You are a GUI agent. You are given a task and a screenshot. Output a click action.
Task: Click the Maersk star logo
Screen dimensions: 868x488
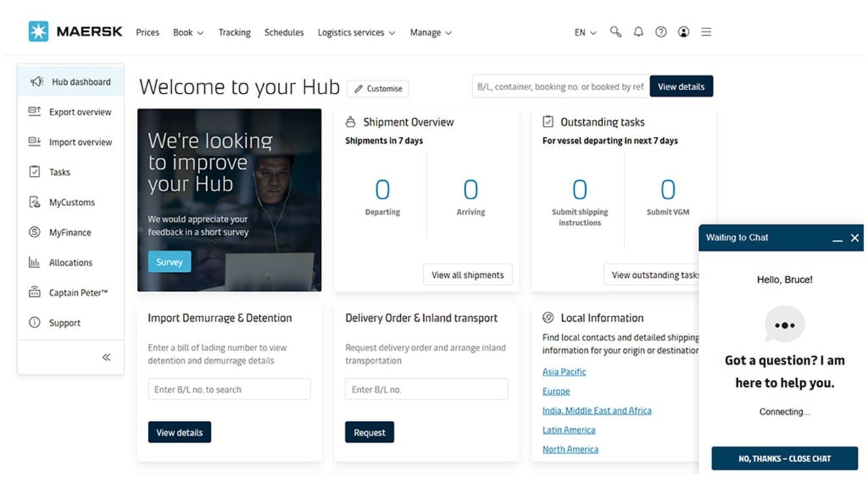pos(39,32)
